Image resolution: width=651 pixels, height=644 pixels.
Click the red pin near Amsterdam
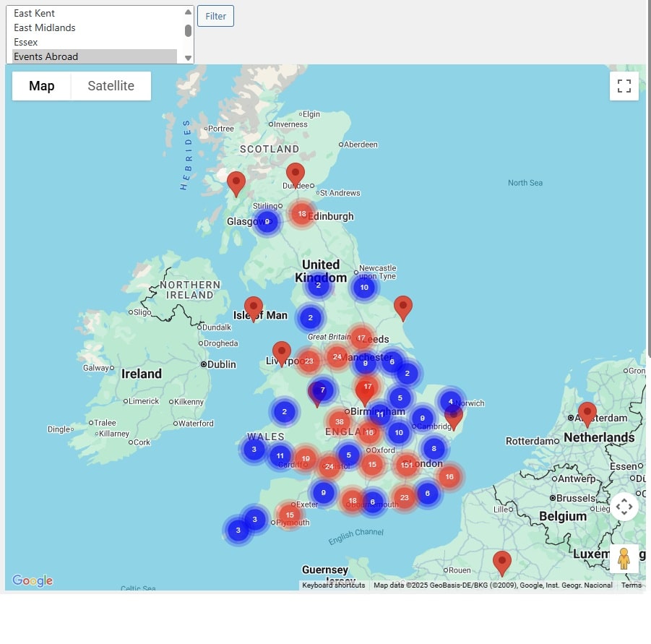pos(587,413)
